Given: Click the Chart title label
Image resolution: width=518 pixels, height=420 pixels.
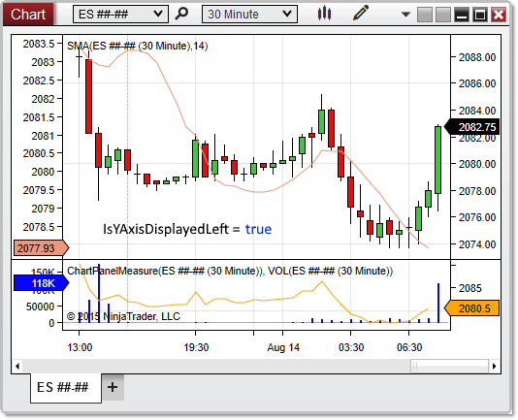Looking at the screenshot, I should pos(28,15).
